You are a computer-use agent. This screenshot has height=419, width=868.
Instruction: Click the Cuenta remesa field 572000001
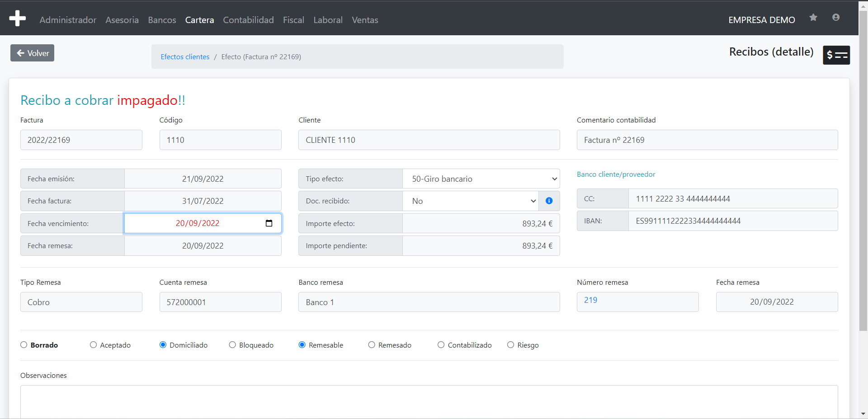pos(220,302)
